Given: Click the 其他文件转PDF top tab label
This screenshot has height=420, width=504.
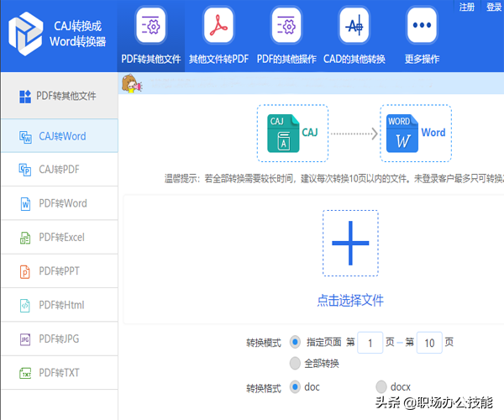Looking at the screenshot, I should pyautogui.click(x=218, y=59).
